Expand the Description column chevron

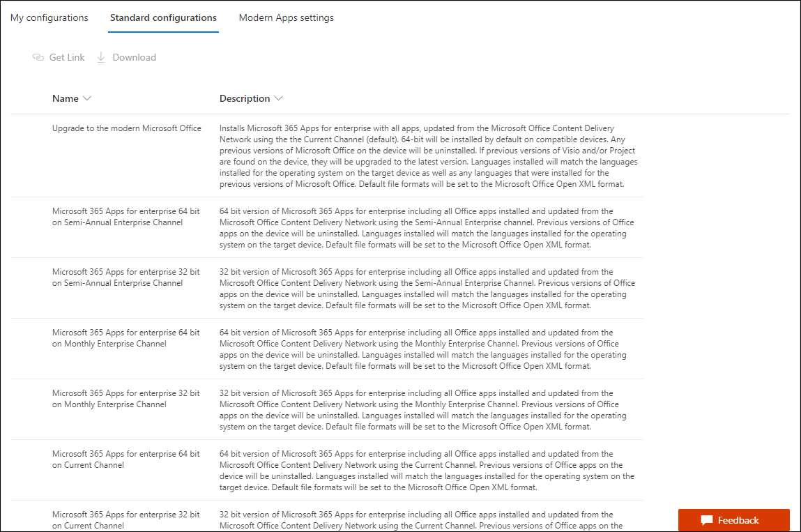tap(278, 98)
